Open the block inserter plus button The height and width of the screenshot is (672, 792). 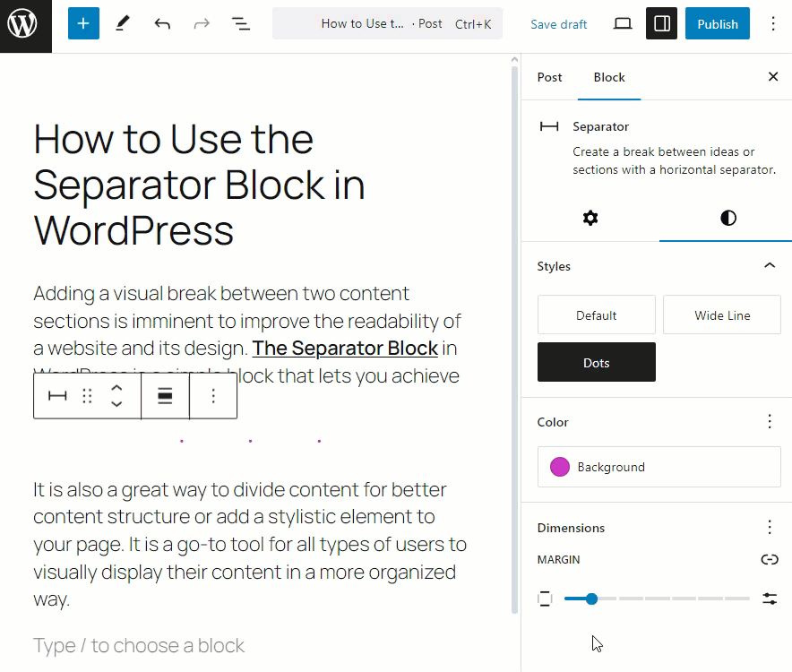tap(83, 23)
